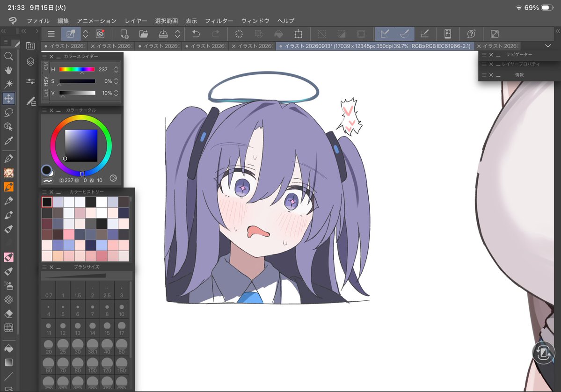Open the tablet smartphone connect icon

click(448, 34)
